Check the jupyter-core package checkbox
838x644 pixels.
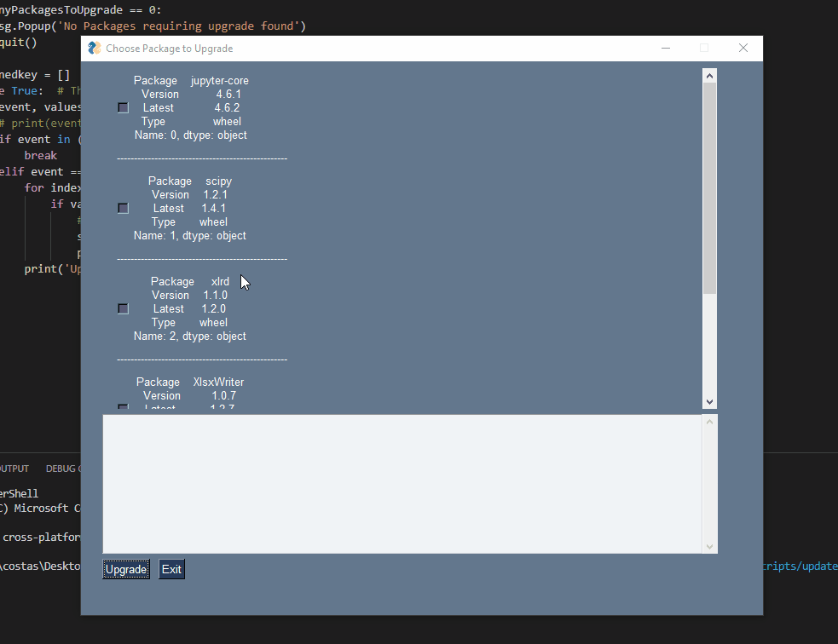click(x=123, y=107)
